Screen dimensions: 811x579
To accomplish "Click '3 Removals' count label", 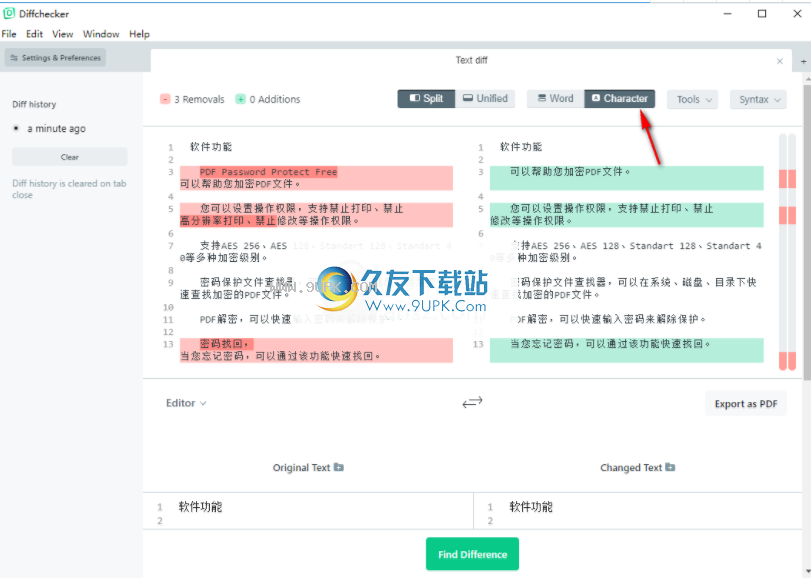I will [x=199, y=99].
